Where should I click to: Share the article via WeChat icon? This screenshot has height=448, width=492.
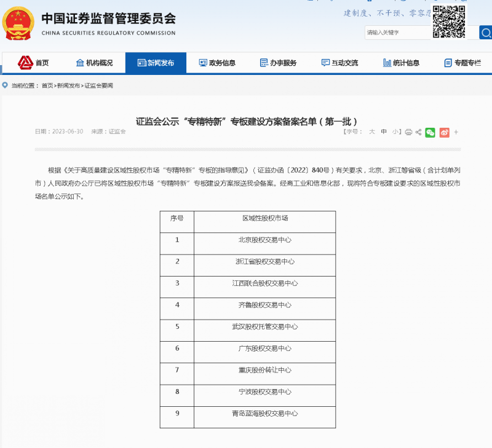pos(430,133)
